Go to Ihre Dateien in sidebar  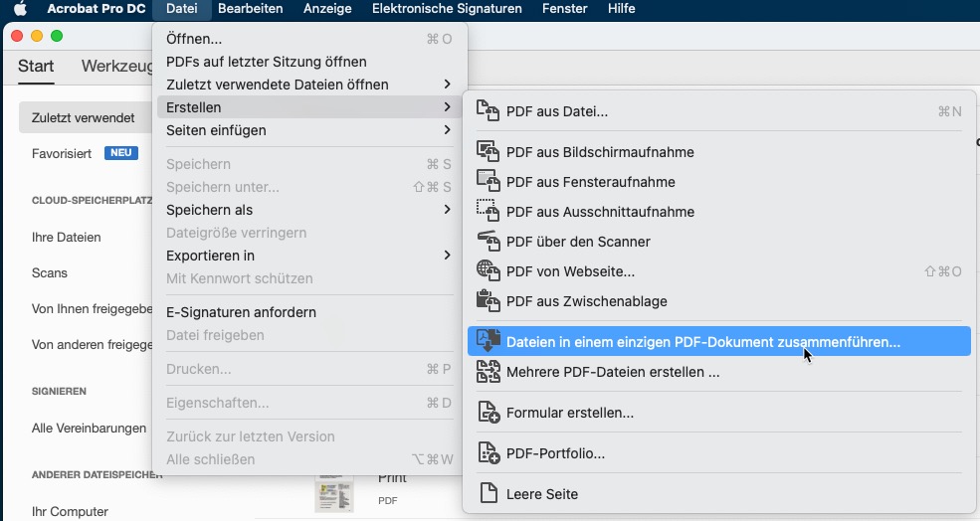(67, 238)
